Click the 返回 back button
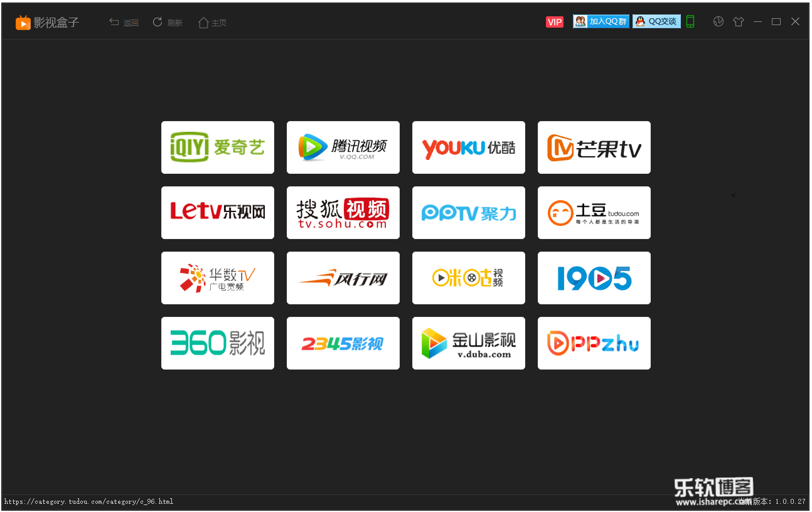This screenshot has width=812, height=512. [x=124, y=23]
